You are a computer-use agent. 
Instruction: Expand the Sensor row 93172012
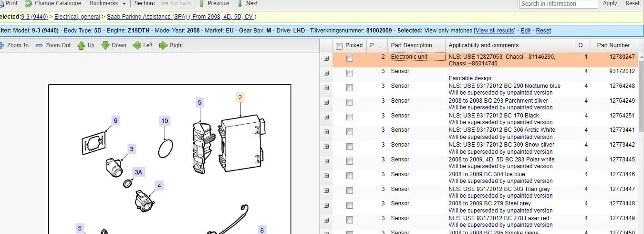pyautogui.click(x=326, y=73)
